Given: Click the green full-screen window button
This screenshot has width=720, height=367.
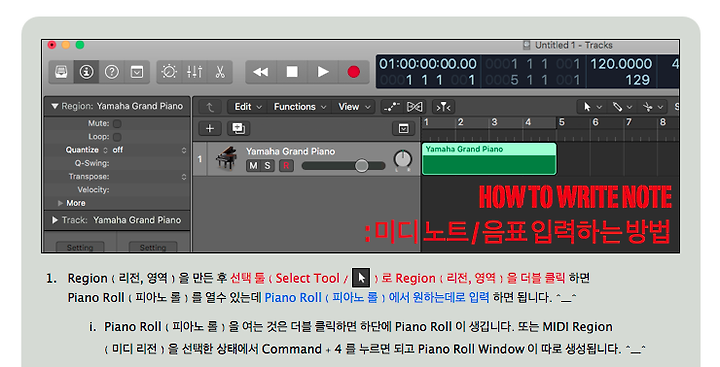Looking at the screenshot, I should [80, 45].
